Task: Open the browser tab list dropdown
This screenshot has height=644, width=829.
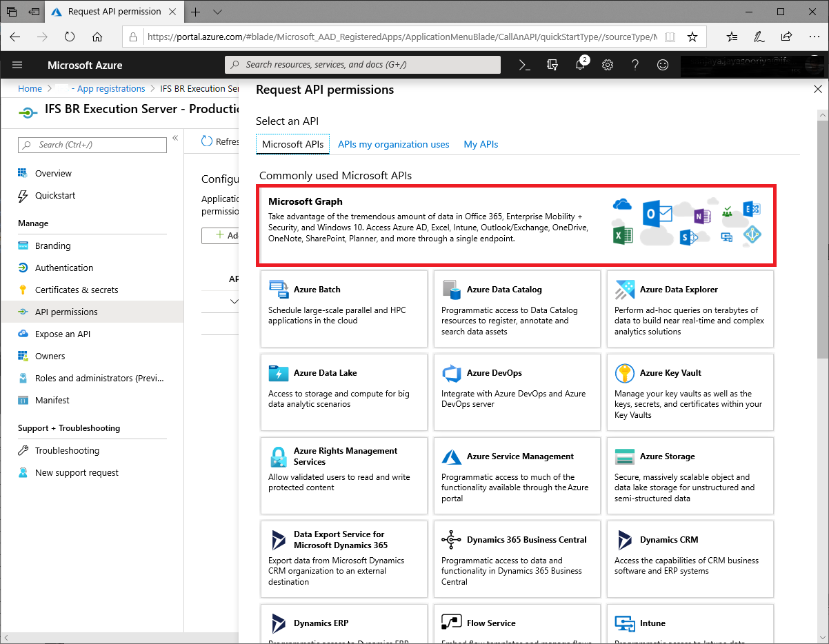Action: pyautogui.click(x=218, y=12)
